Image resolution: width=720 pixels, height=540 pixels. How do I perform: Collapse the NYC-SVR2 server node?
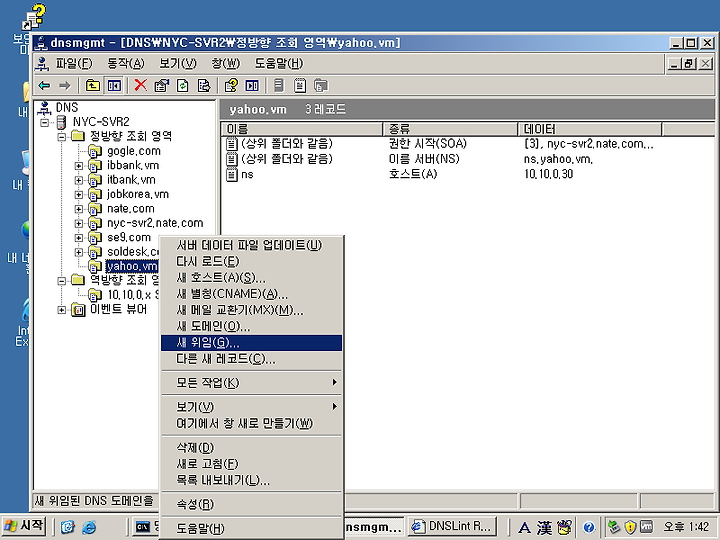45,123
